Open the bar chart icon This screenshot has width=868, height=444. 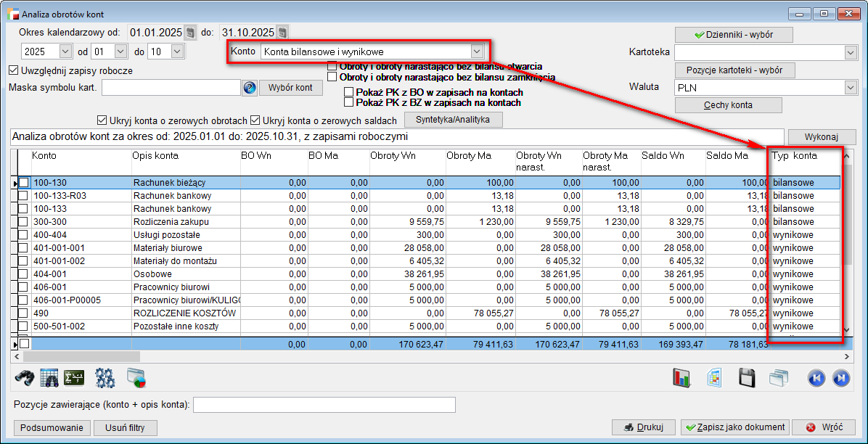click(681, 377)
